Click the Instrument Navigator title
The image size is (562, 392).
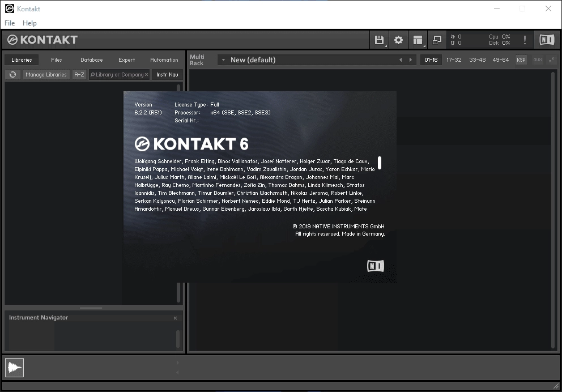[x=39, y=317]
